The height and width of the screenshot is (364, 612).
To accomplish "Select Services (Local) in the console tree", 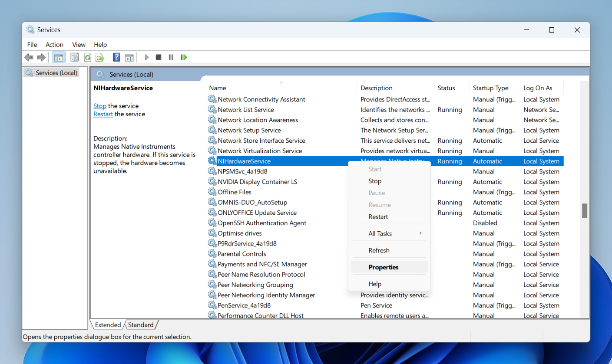I will pyautogui.click(x=51, y=73).
